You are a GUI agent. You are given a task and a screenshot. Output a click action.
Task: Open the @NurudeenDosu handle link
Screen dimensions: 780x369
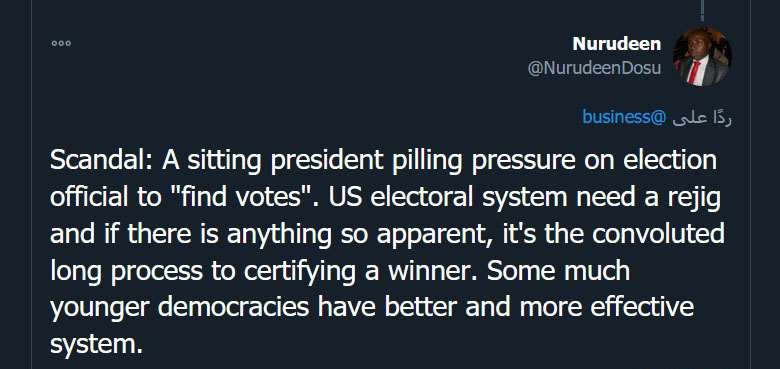coord(594,68)
